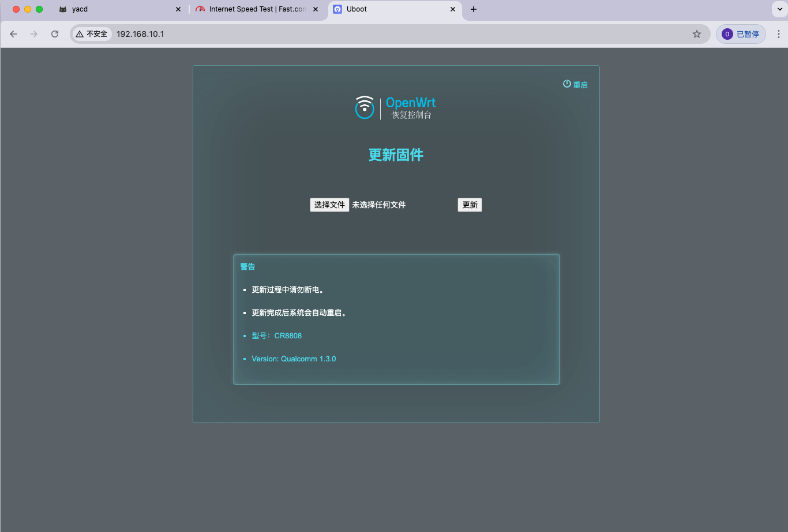
Task: Reload the page with refresh icon
Action: pyautogui.click(x=55, y=34)
